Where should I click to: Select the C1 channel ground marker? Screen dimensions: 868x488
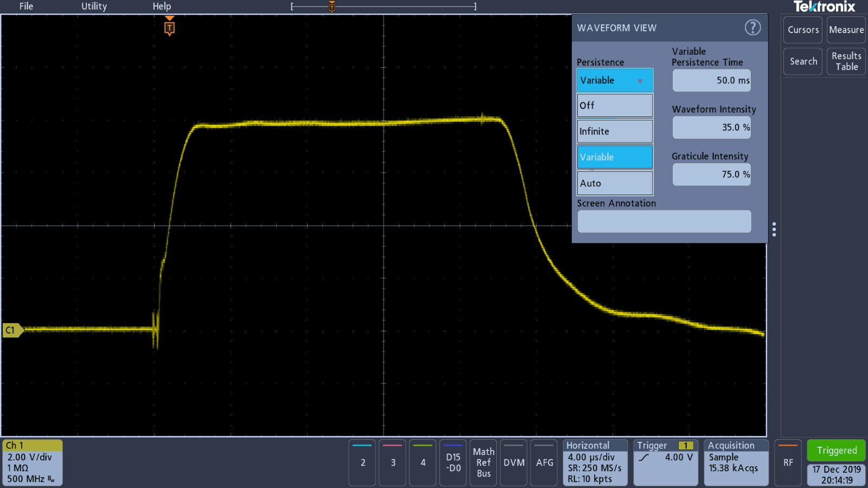pos(12,330)
